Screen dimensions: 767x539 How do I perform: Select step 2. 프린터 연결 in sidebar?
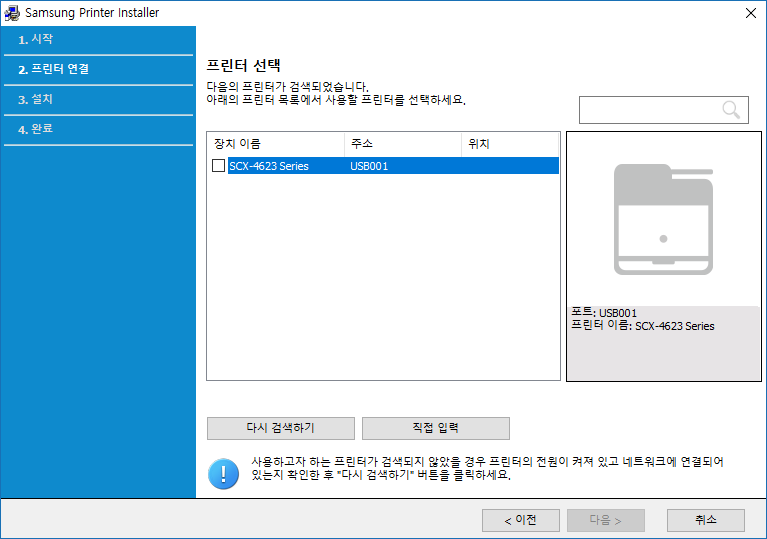54,69
